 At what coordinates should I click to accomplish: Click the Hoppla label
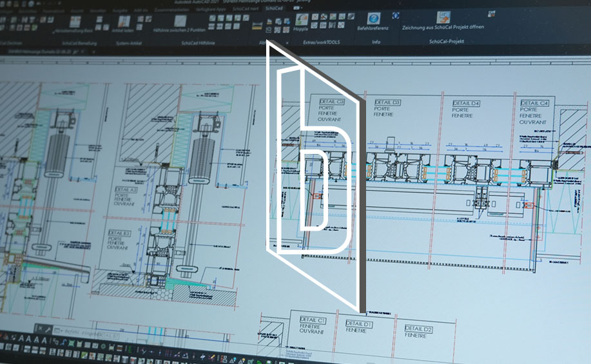[300, 28]
